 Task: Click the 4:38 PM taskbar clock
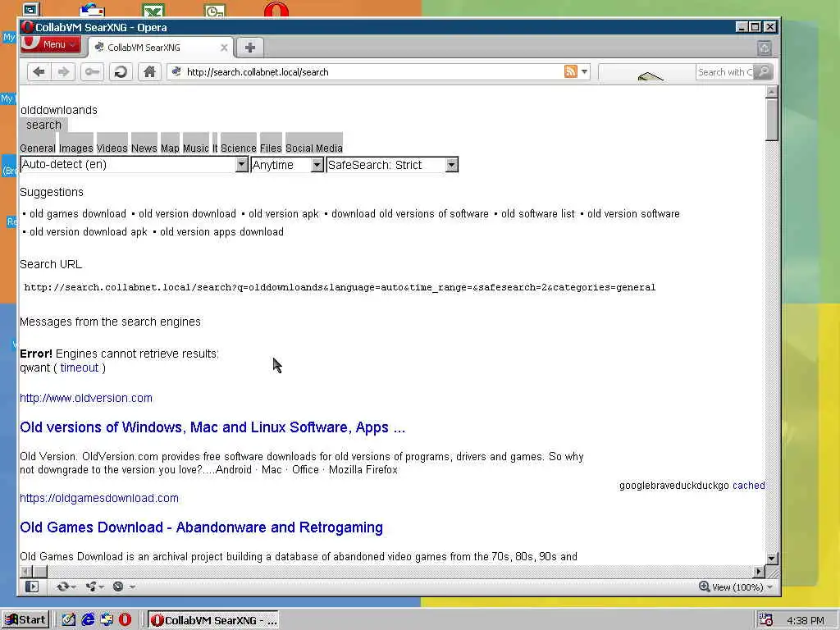pyautogui.click(x=806, y=621)
